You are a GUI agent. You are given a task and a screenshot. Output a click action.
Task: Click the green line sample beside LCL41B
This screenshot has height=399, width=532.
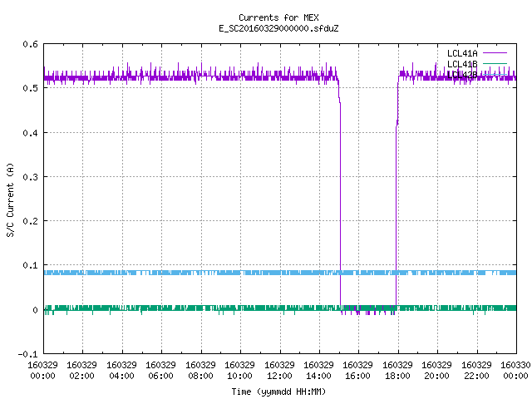pyautogui.click(x=495, y=63)
